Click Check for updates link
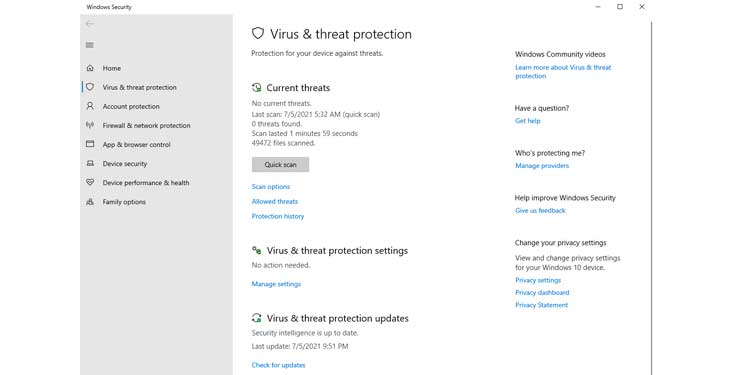This screenshot has height=375, width=750. [x=278, y=365]
